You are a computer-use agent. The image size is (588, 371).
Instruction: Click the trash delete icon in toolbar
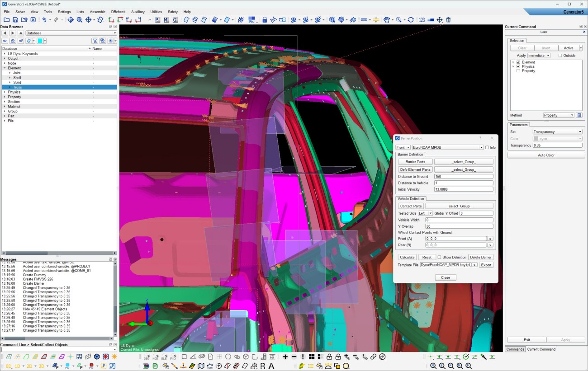click(448, 20)
